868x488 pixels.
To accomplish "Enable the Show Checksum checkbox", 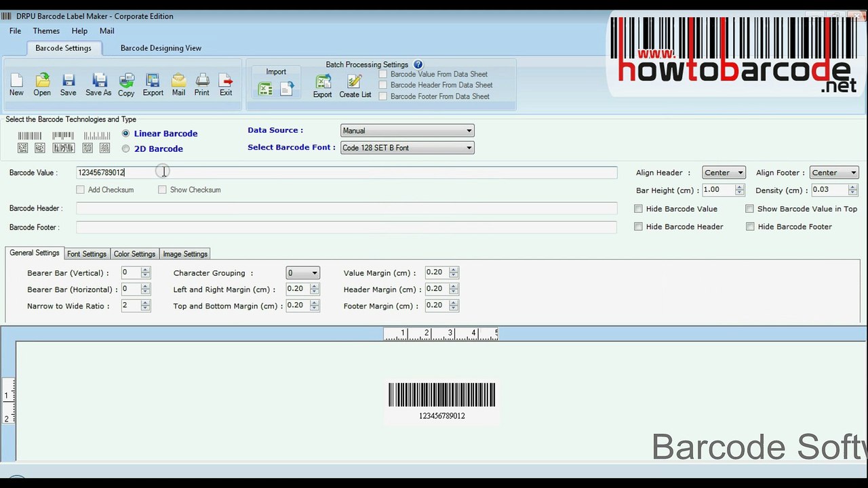I will [x=162, y=190].
